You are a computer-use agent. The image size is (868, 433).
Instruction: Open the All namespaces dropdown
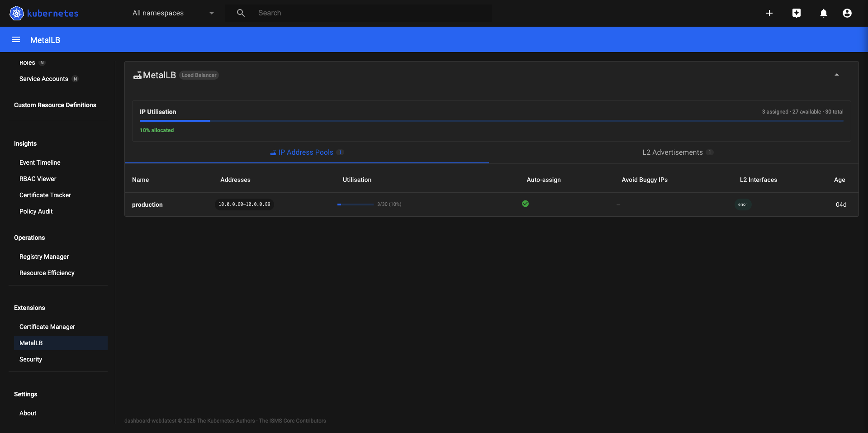click(x=173, y=13)
